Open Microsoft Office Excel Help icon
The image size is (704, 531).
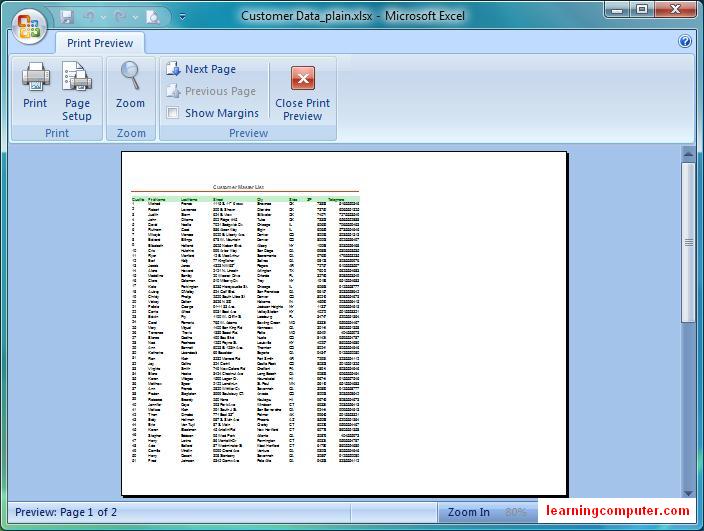click(685, 41)
